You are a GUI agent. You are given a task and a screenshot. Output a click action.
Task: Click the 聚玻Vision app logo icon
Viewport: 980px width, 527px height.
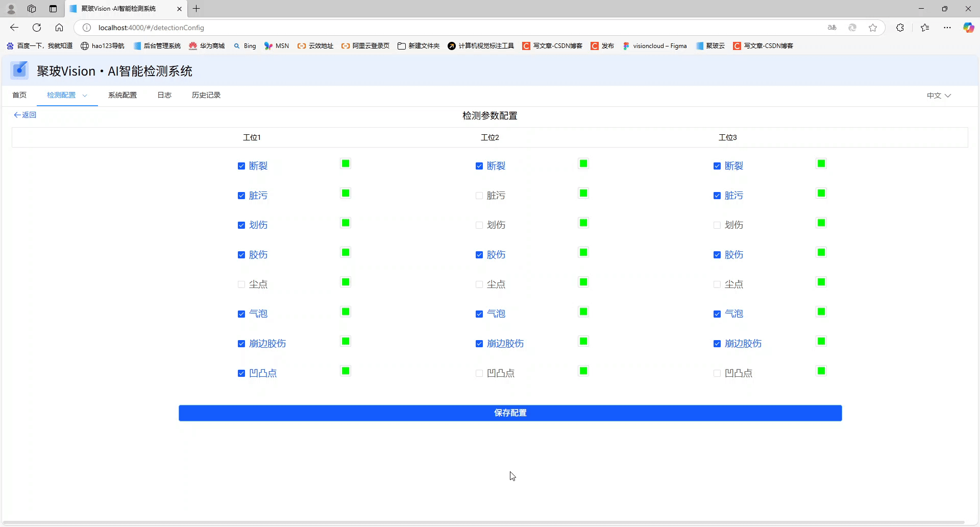[19, 70]
